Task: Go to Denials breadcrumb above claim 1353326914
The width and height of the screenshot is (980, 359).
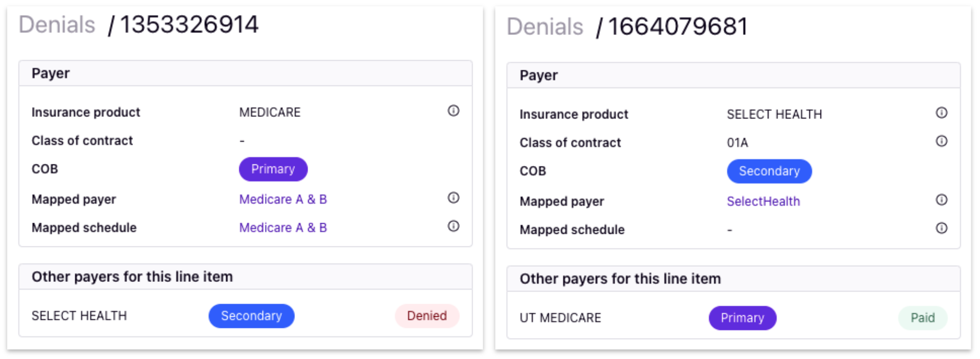Action: [57, 25]
